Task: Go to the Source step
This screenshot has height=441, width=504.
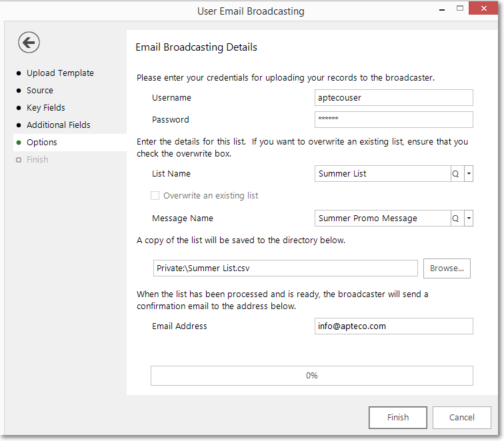Action: [40, 91]
